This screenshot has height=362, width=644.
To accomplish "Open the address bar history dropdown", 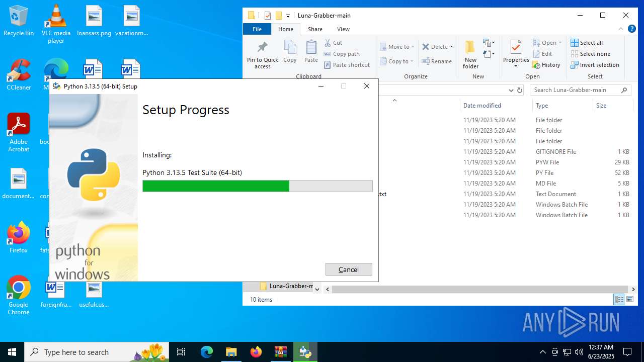I will 511,90.
